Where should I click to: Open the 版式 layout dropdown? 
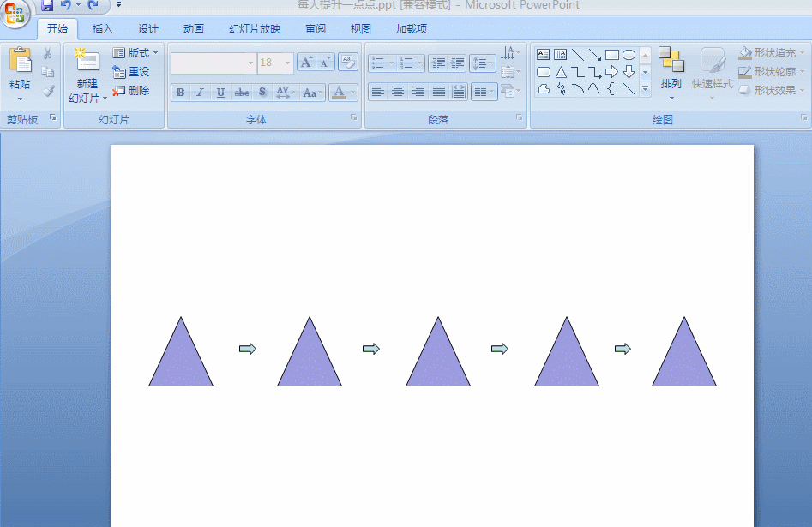[135, 53]
